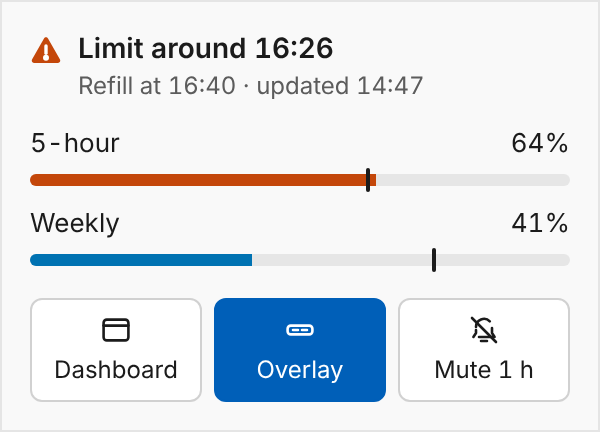The height and width of the screenshot is (432, 600).
Task: Click the orange 5-hour progress bar
Action: (x=203, y=180)
